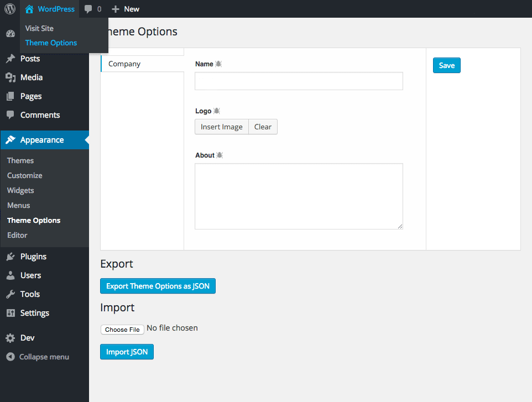This screenshot has height=402, width=532.
Task: Click the home icon beside WordPress site name
Action: (x=29, y=9)
